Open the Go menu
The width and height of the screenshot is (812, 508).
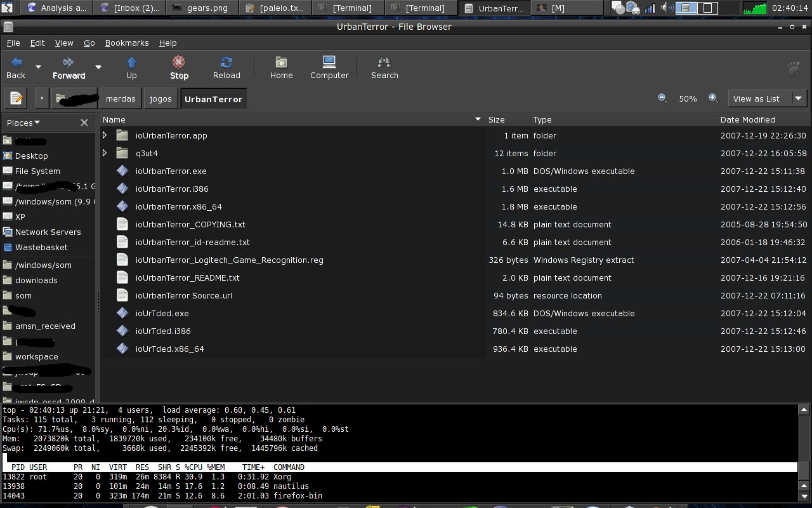89,43
